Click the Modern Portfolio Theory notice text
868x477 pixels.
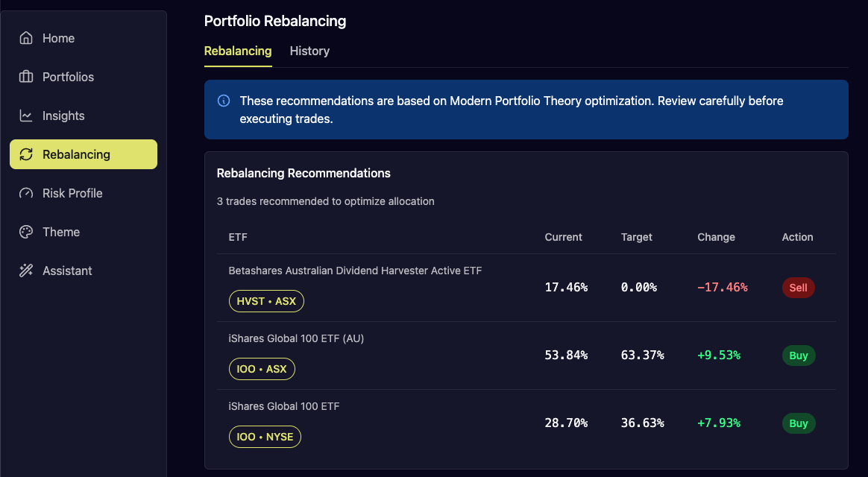pyautogui.click(x=512, y=110)
